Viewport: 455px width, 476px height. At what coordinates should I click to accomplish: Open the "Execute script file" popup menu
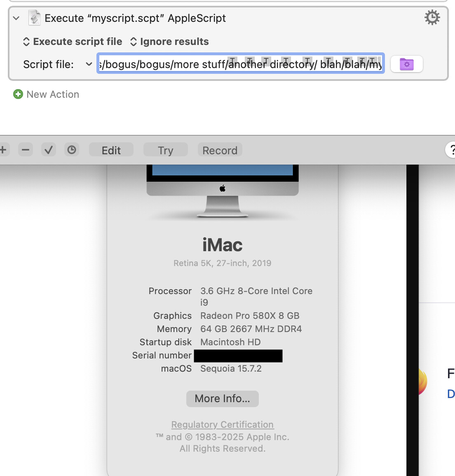(x=73, y=42)
